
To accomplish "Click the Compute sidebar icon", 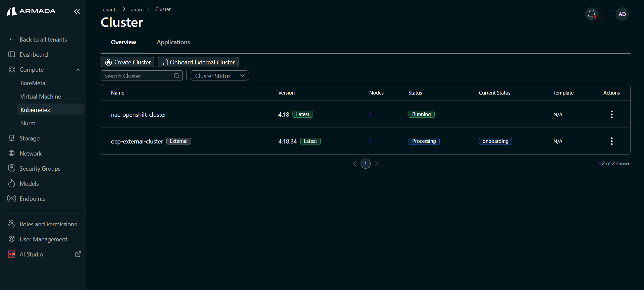I will point(12,69).
